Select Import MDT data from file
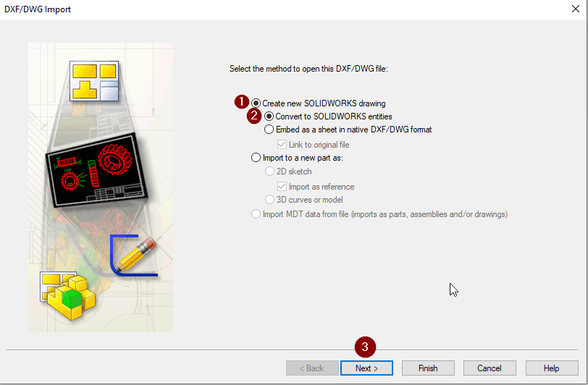The image size is (588, 385). click(256, 214)
